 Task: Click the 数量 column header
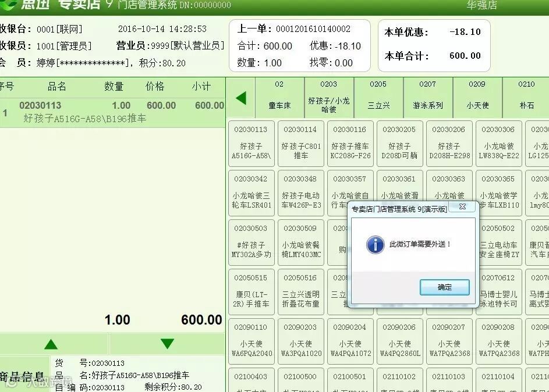pyautogui.click(x=114, y=87)
